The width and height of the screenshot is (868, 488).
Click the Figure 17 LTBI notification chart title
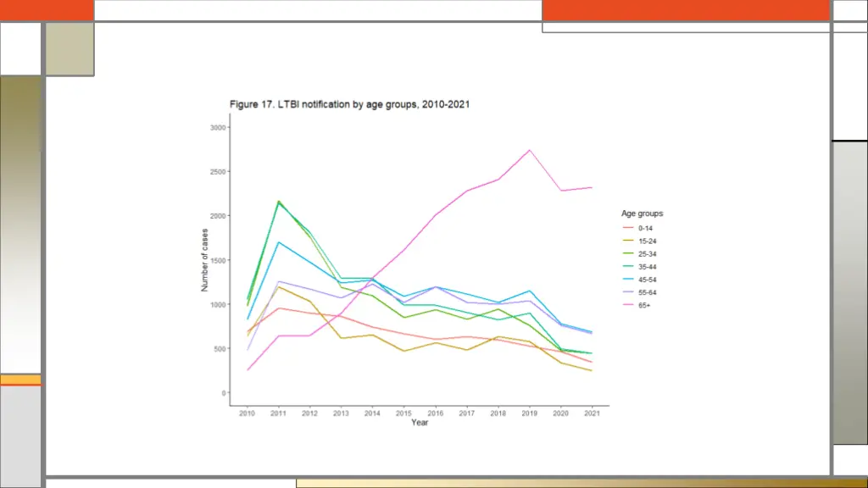(349, 104)
